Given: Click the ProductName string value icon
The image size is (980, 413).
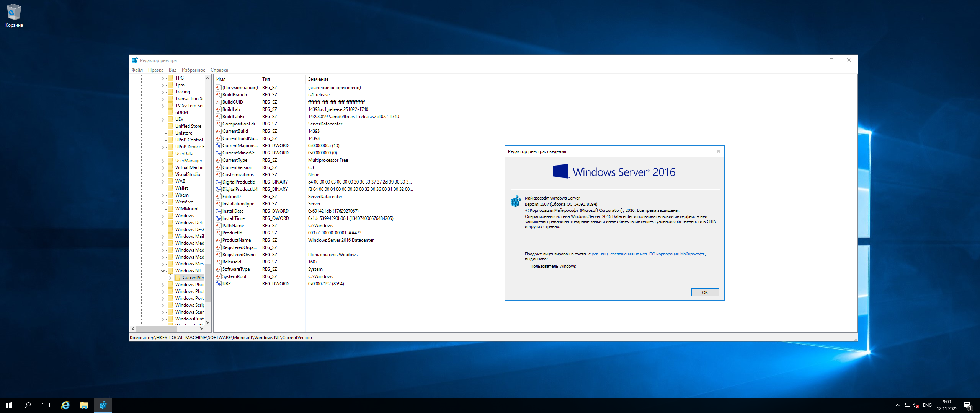Looking at the screenshot, I should tap(218, 240).
